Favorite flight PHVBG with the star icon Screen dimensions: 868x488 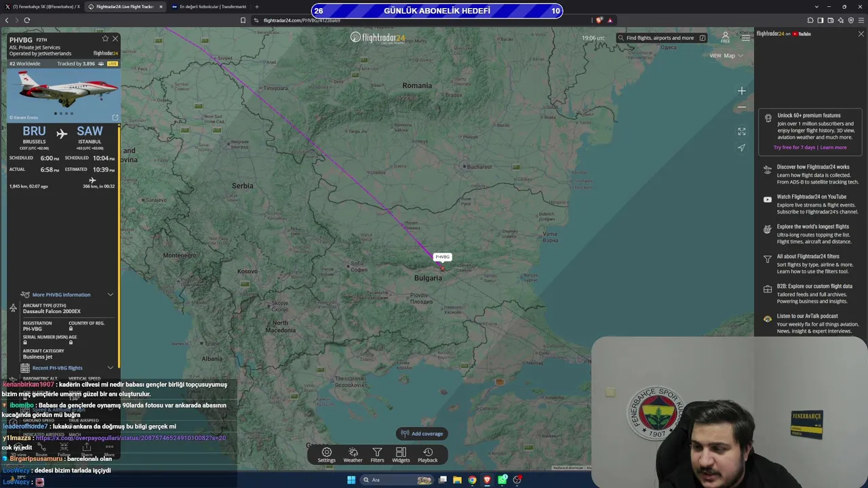coord(105,39)
